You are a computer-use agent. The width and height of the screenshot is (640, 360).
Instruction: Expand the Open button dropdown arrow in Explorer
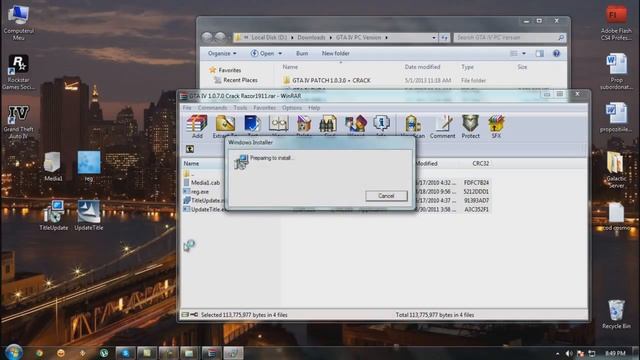(x=280, y=53)
